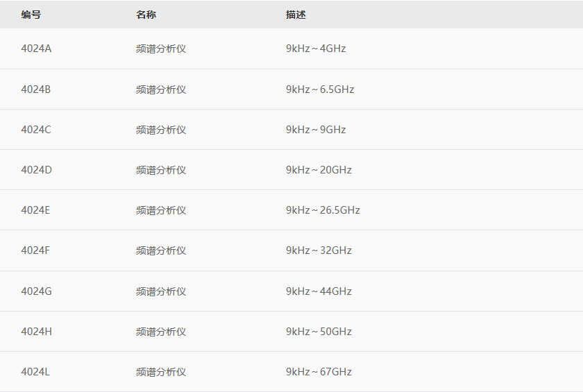Select model number 4024F
Image resolution: width=583 pixels, height=392 pixels.
click(35, 250)
